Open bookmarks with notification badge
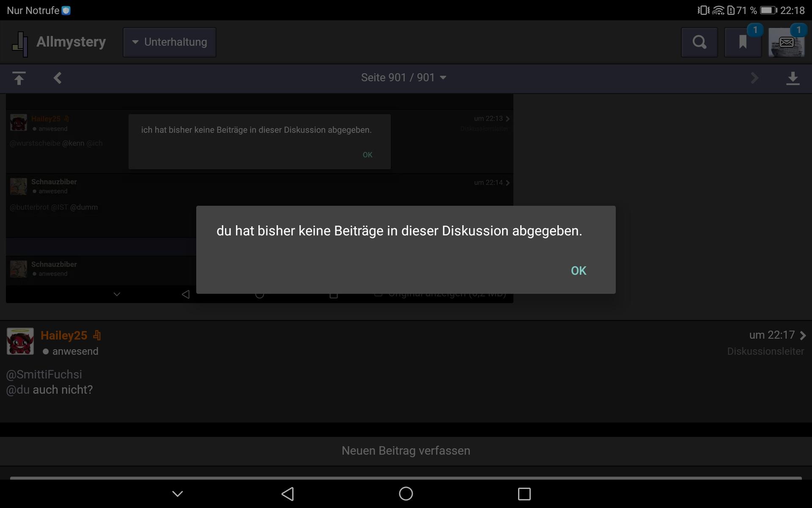Viewport: 812px width, 508px height. click(743, 42)
